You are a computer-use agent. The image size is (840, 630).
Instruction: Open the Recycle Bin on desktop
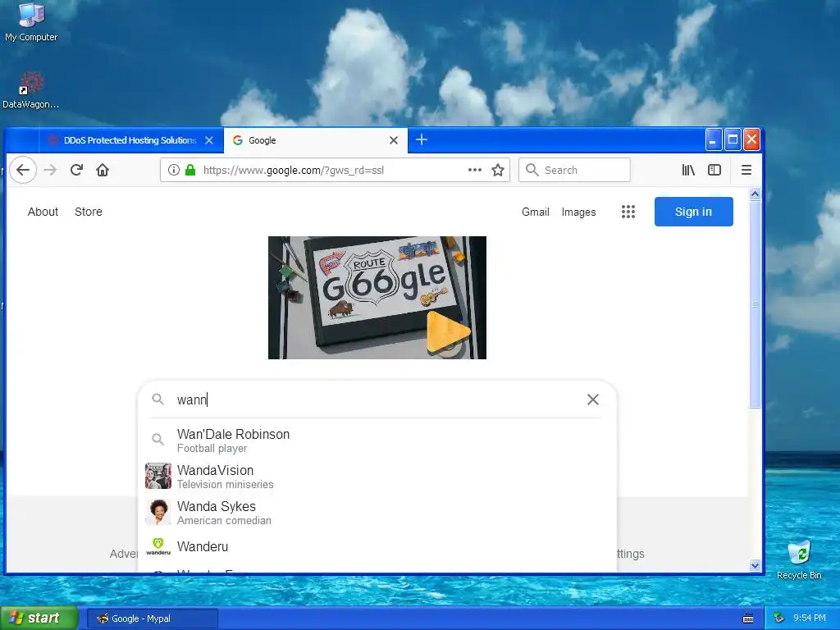pyautogui.click(x=799, y=559)
